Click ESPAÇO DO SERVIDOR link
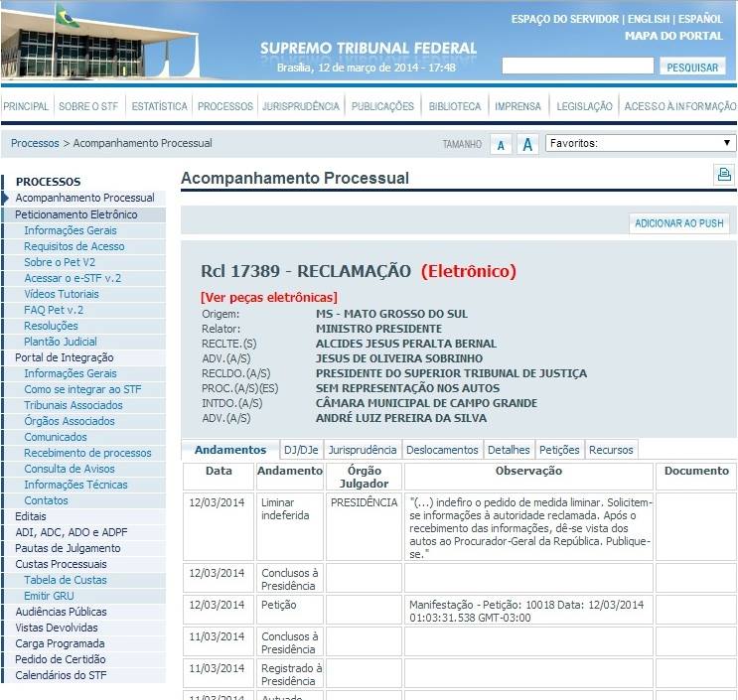 (565, 19)
